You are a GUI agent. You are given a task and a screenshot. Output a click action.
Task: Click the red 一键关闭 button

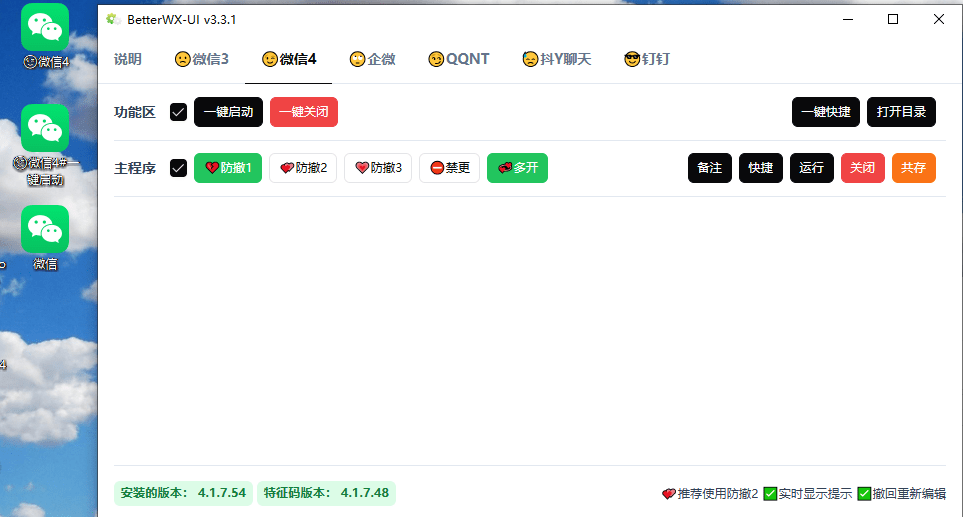pos(304,112)
